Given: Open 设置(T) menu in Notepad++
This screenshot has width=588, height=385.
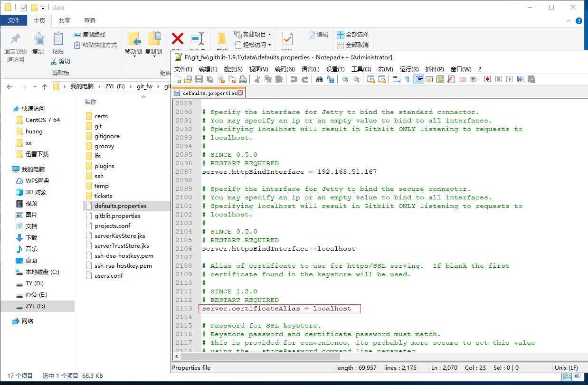Looking at the screenshot, I should coord(335,69).
